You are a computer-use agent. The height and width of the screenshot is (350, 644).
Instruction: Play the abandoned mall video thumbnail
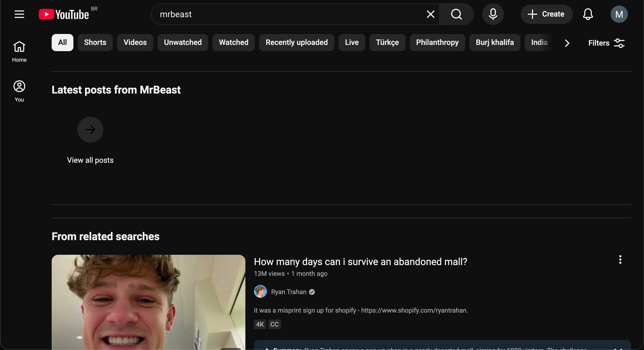coord(149,302)
